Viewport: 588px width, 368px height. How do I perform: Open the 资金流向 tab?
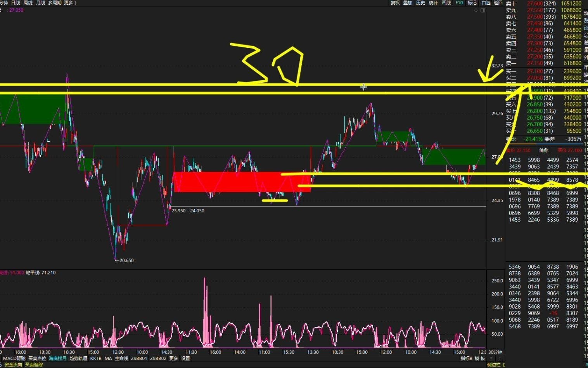pos(13,365)
